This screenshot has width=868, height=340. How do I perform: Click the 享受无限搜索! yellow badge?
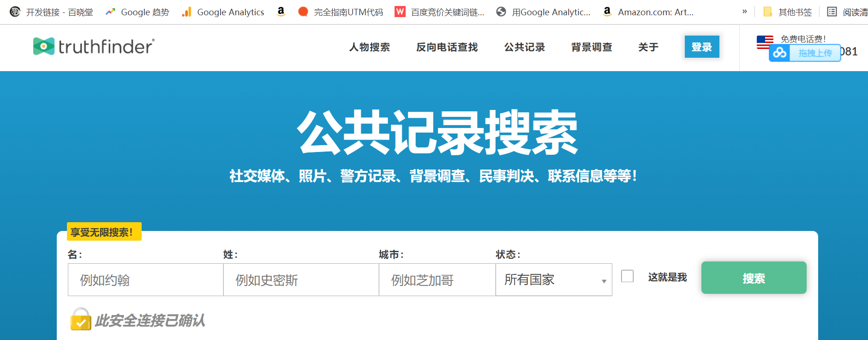click(x=104, y=231)
